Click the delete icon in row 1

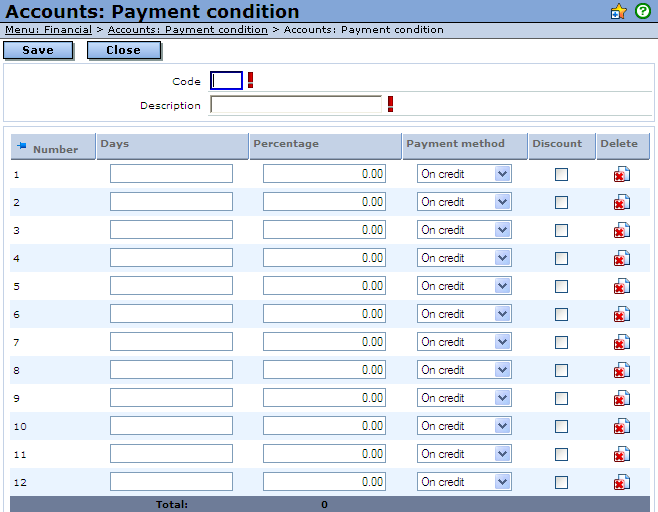[x=621, y=174]
